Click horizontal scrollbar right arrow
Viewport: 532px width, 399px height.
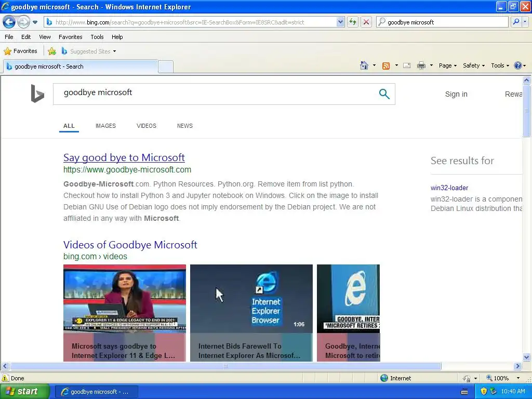pos(517,366)
